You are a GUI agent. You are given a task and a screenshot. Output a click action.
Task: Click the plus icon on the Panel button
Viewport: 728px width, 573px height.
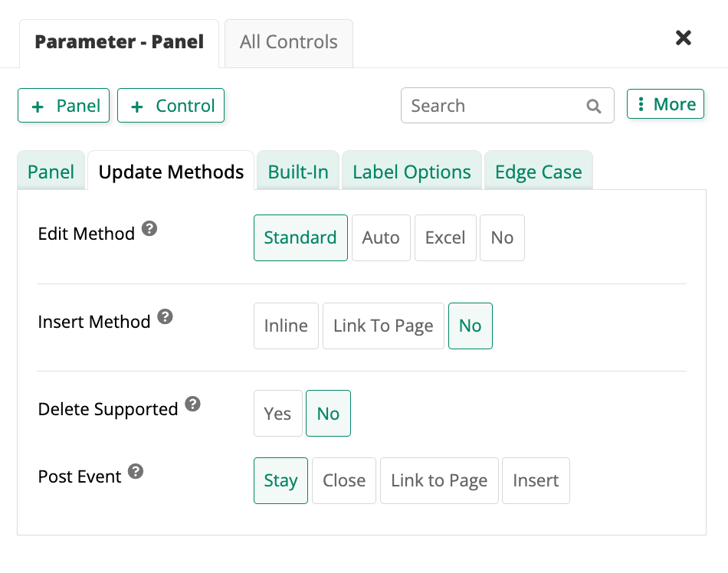coord(38,106)
